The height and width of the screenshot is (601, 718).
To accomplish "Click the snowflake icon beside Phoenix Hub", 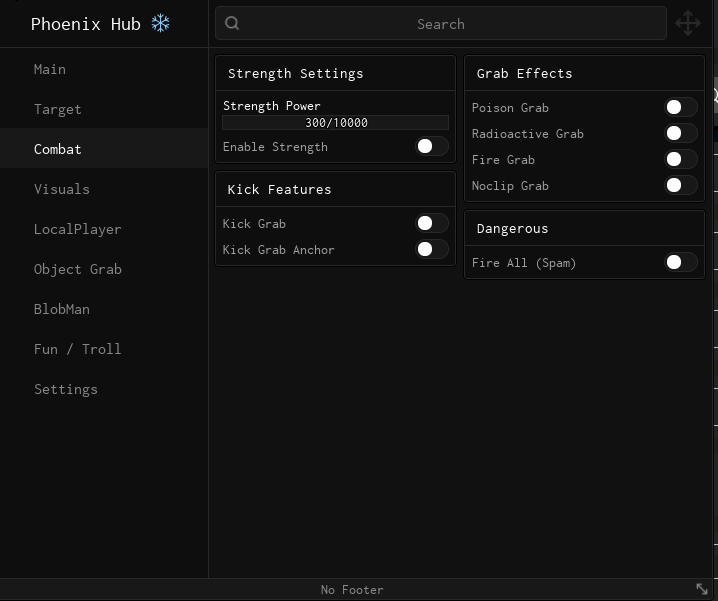I will [x=160, y=23].
